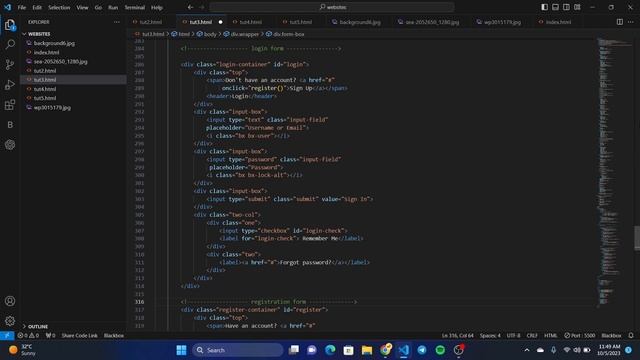Open sea-2052650_1280.jpg in the explorer
Screen dimensions: 640x360
coord(60,62)
